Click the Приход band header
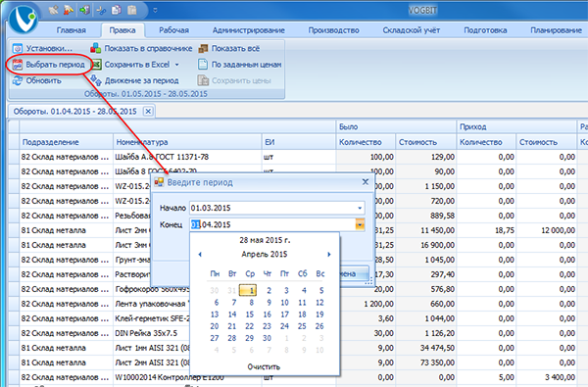The image size is (588, 387). (x=516, y=126)
